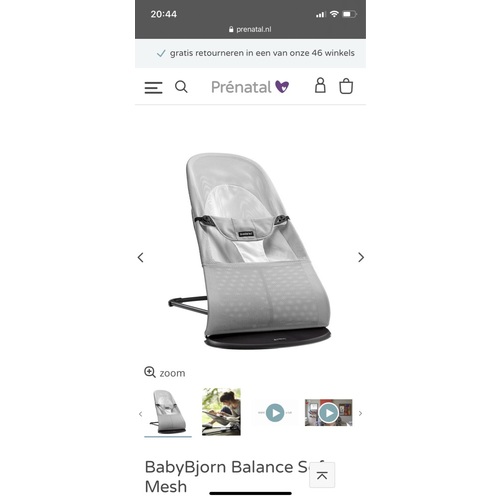500x500 pixels.
Task: Tap the padlock icon beside prenatal.nl
Action: point(231,29)
